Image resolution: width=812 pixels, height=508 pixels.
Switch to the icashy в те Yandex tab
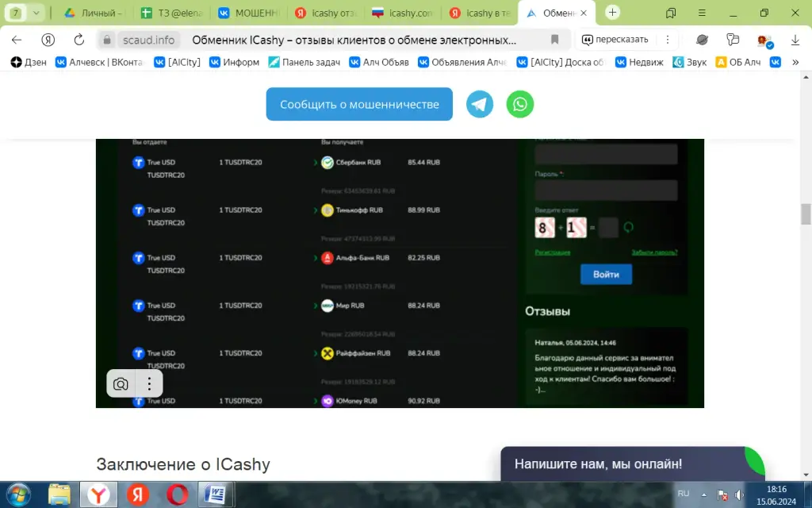click(x=481, y=13)
